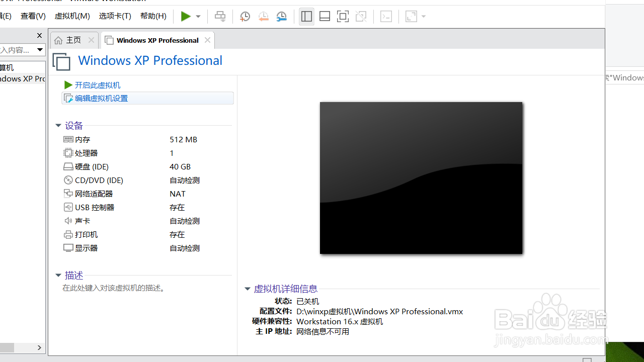Open the 查看(V) menu
The height and width of the screenshot is (362, 644).
tap(33, 16)
